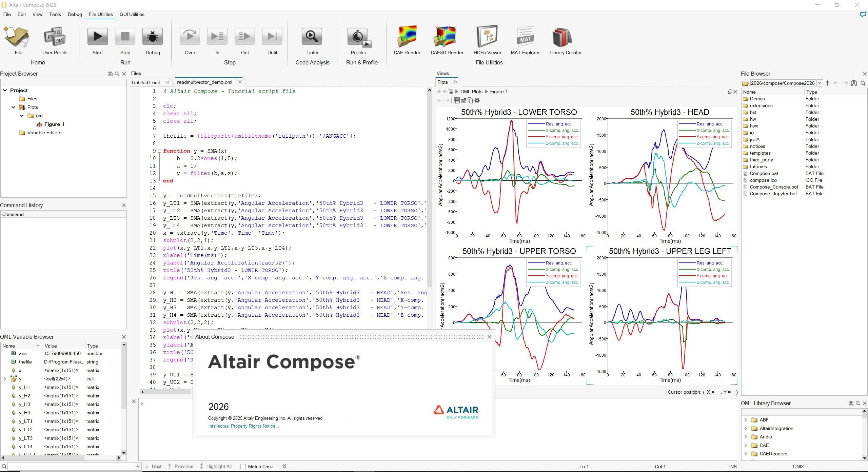Open the GUI Utilities menu tab
The image size is (868, 472).
[132, 14]
